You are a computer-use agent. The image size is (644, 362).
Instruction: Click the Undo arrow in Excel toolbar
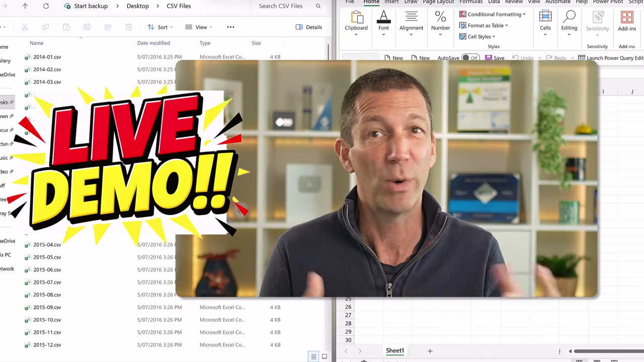tap(515, 58)
